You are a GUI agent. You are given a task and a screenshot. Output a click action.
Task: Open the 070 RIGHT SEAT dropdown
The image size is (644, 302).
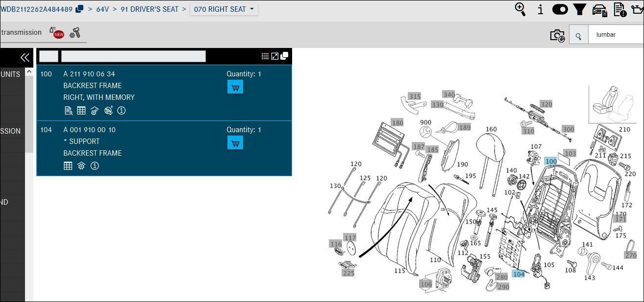(x=224, y=9)
